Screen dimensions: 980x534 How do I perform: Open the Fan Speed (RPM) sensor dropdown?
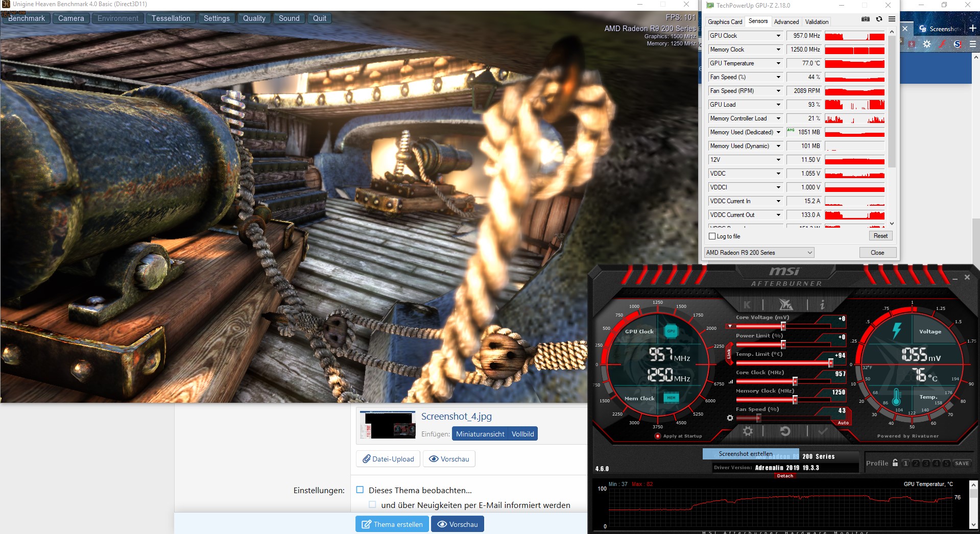pos(778,91)
